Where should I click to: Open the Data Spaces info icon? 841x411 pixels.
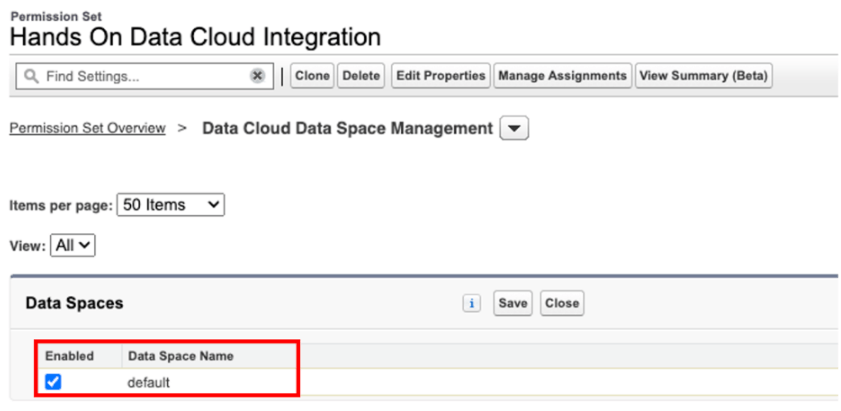coord(471,304)
